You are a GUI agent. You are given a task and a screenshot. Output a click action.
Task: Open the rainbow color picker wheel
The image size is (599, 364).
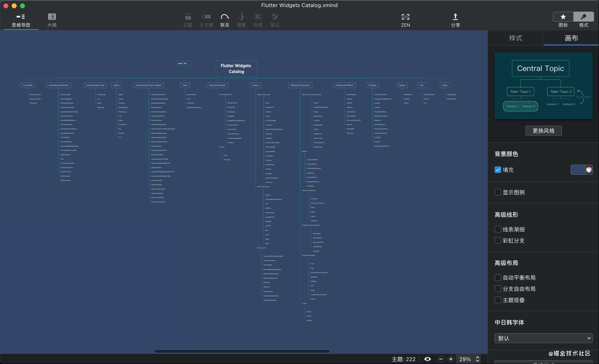pyautogui.click(x=589, y=170)
